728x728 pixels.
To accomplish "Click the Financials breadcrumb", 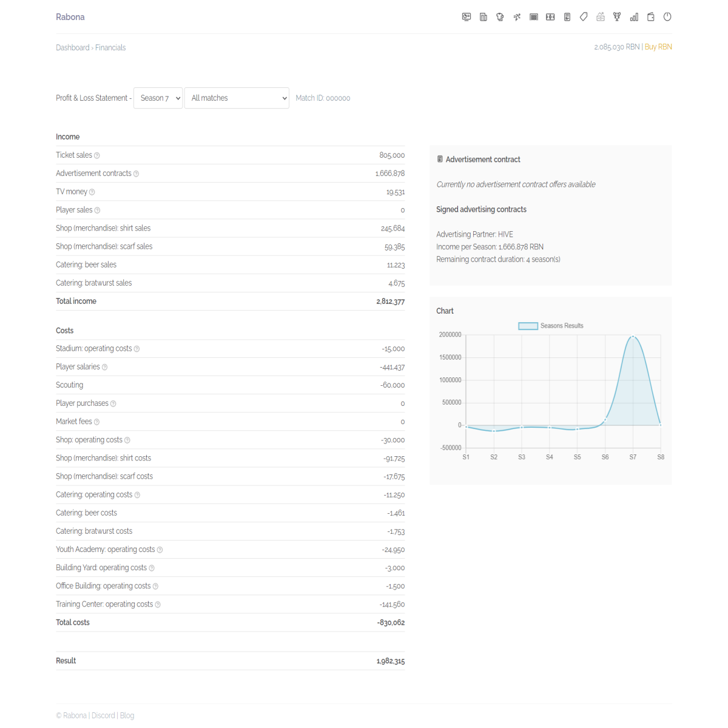I will tap(110, 47).
